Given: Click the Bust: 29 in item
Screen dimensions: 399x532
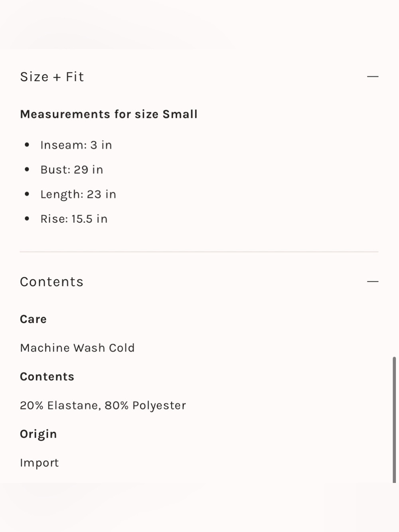Looking at the screenshot, I should pyautogui.click(x=72, y=170).
